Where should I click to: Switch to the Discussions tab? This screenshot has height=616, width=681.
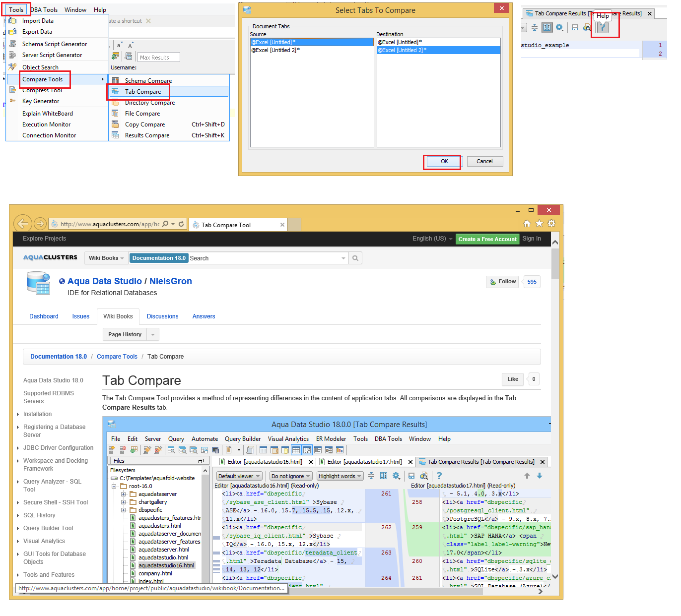pyautogui.click(x=163, y=316)
